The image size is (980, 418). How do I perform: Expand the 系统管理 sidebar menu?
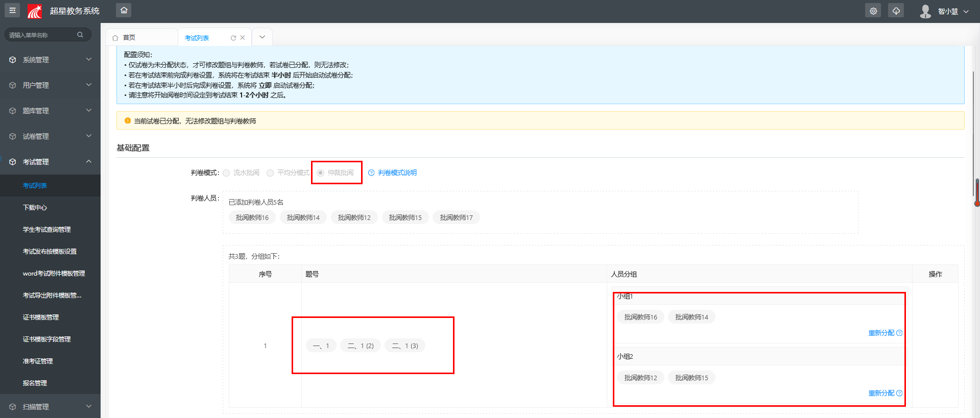coord(50,60)
